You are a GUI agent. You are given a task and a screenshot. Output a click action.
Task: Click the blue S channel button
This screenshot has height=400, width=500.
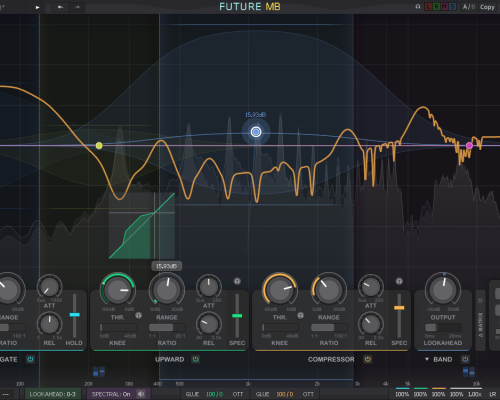point(452,7)
